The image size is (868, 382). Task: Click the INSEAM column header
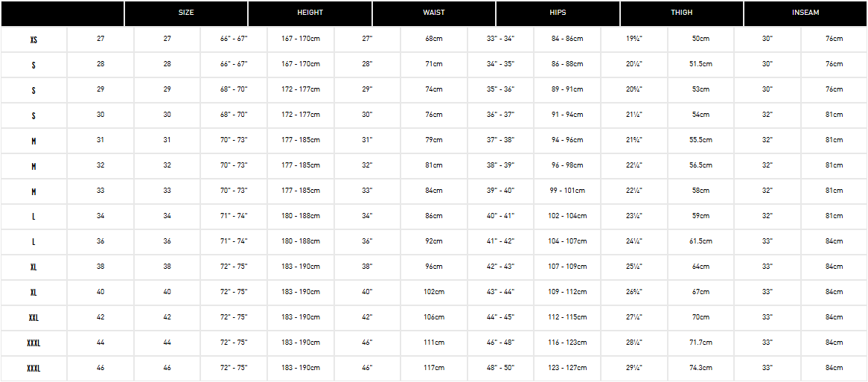point(805,13)
